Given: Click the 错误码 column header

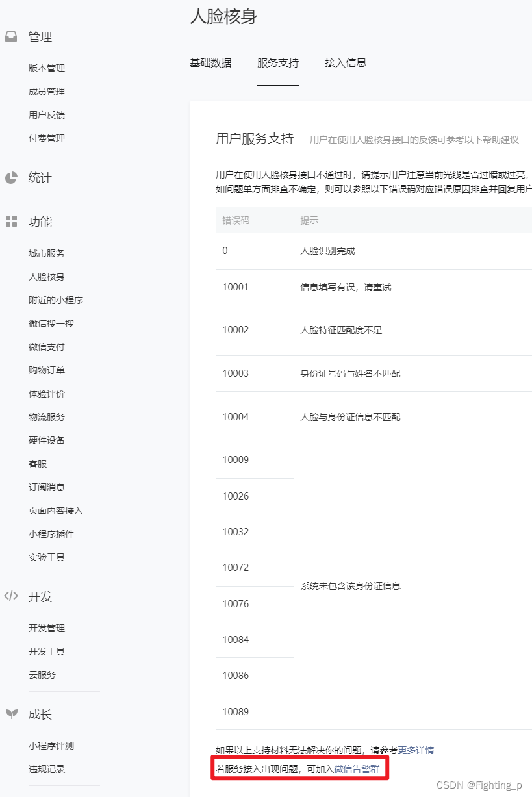Looking at the screenshot, I should tap(236, 220).
